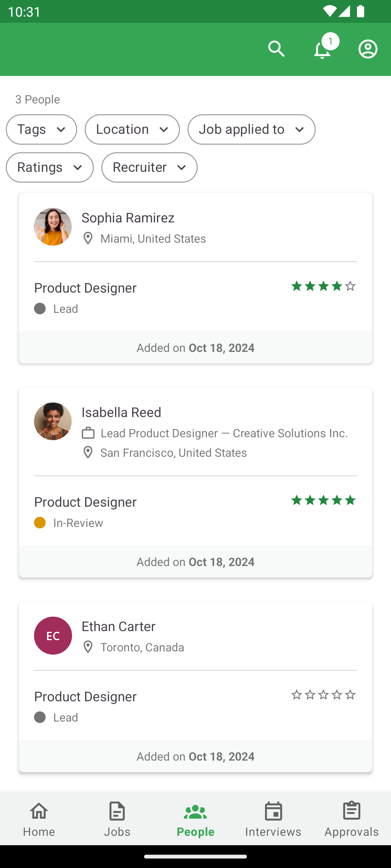Open the search icon in header
The height and width of the screenshot is (868, 391).
tap(277, 49)
